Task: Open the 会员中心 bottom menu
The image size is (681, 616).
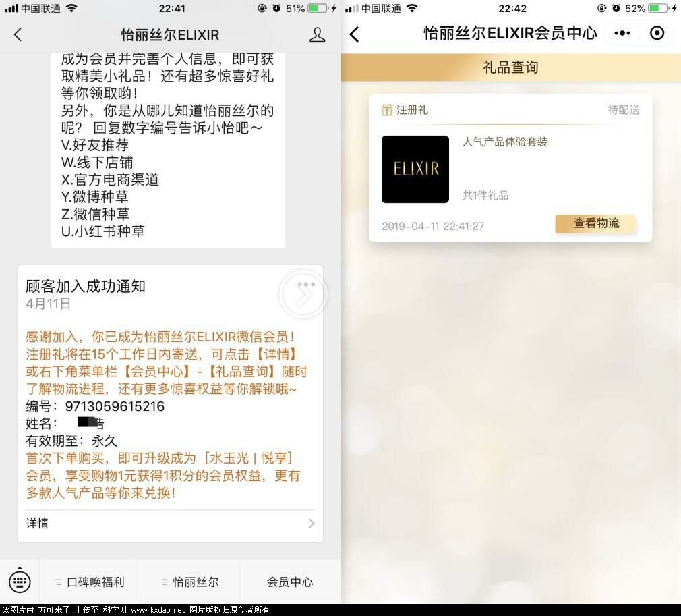Action: click(290, 582)
